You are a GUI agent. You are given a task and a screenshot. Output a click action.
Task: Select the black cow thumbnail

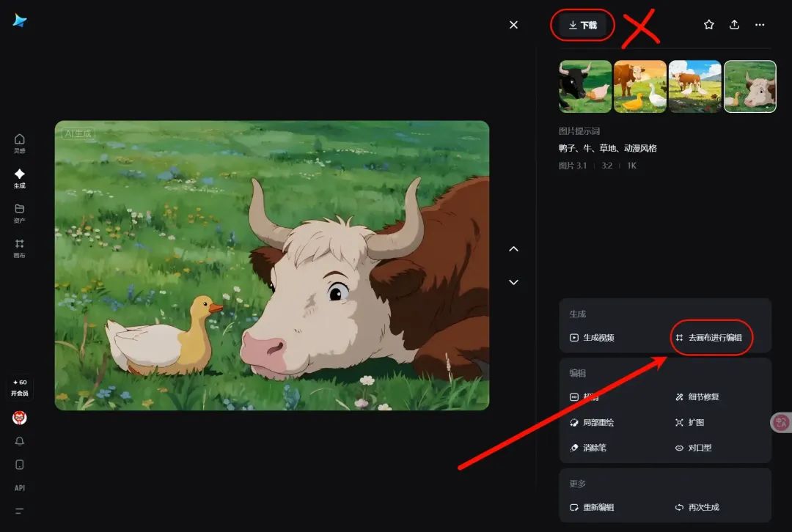click(x=585, y=86)
